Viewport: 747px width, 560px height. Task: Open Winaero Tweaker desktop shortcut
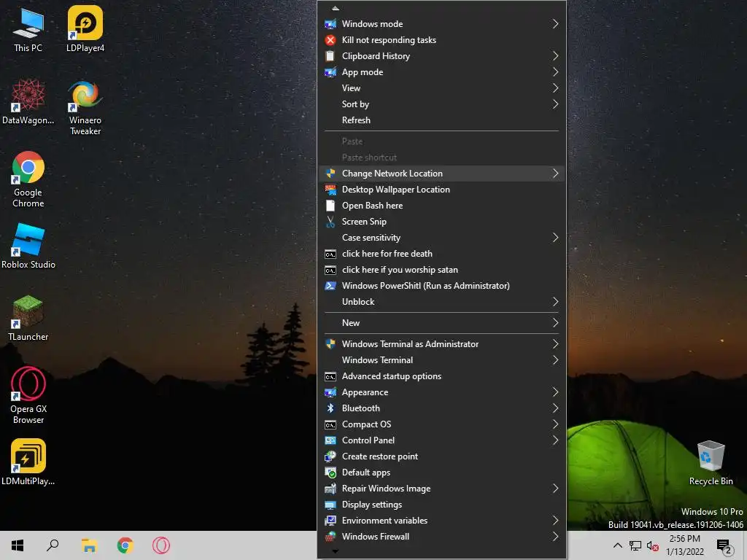85,108
